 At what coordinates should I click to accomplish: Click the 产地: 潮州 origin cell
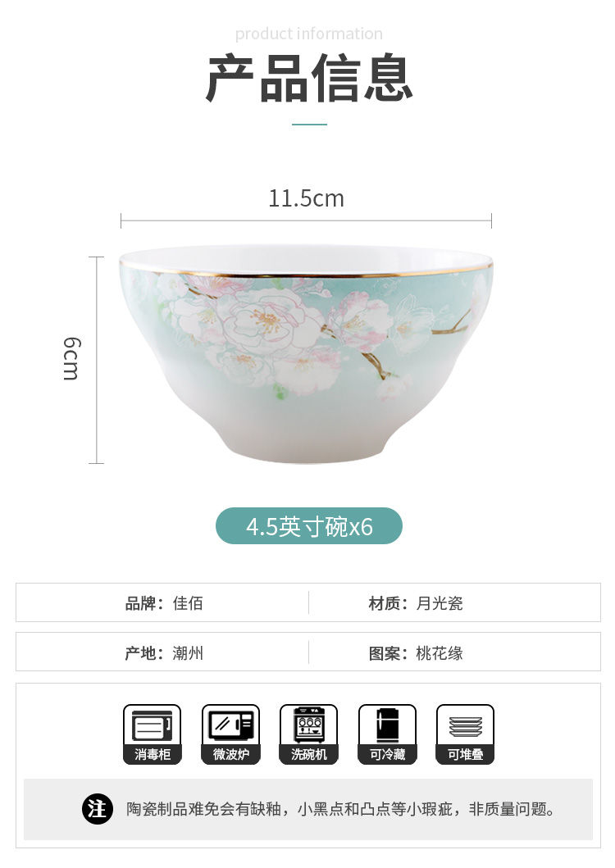[163, 652]
